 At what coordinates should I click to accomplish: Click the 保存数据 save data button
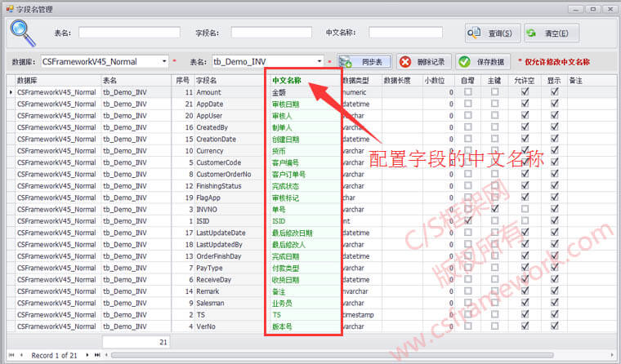point(484,62)
